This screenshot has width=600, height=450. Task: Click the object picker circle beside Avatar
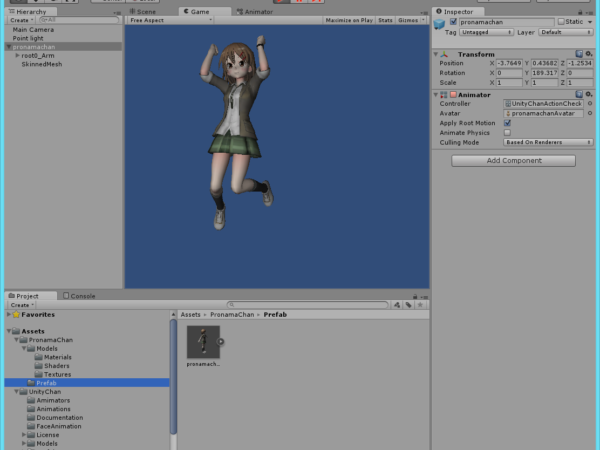click(x=590, y=113)
